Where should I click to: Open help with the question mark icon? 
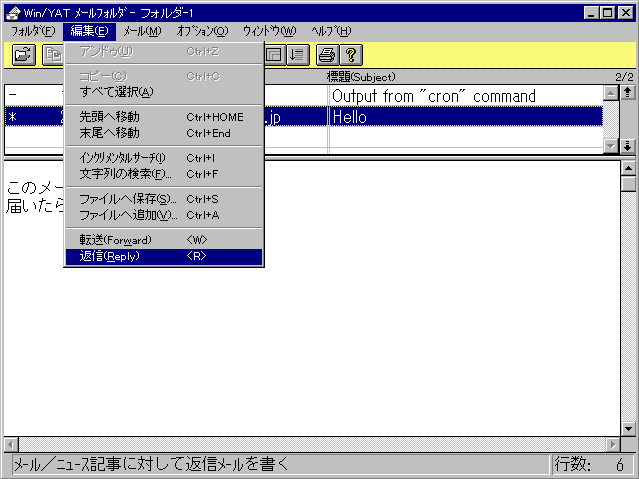351,55
